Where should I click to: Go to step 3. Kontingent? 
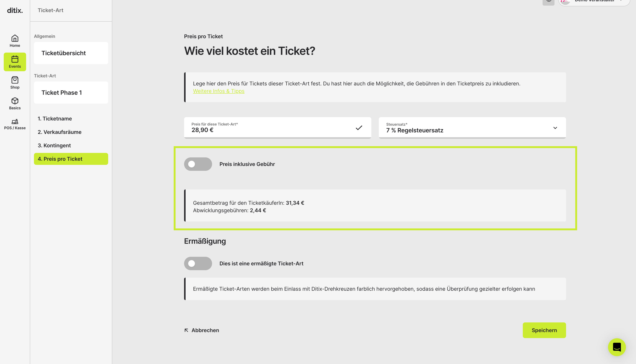click(54, 145)
